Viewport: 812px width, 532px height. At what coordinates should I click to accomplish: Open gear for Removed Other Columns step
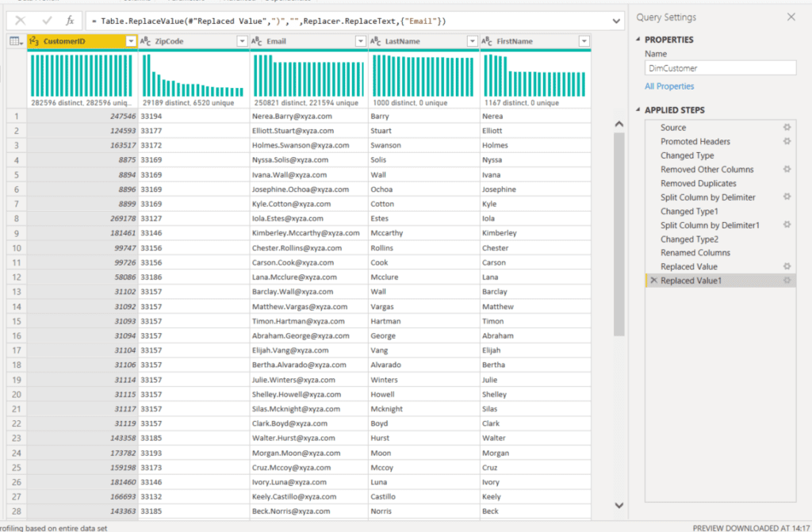click(787, 169)
